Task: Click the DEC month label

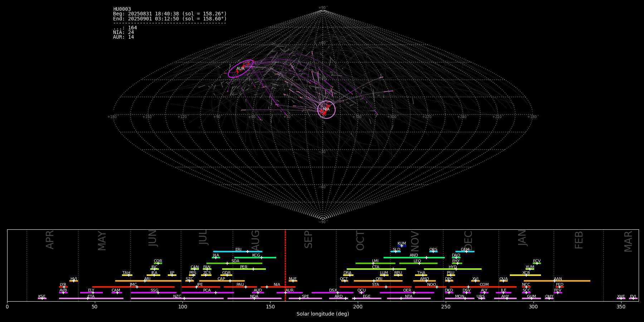Action: 468,240
